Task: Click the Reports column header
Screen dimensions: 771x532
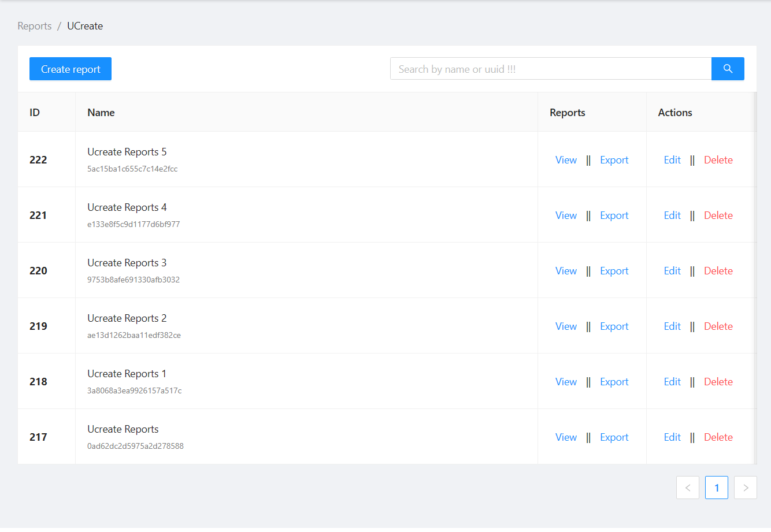Action: (592, 112)
